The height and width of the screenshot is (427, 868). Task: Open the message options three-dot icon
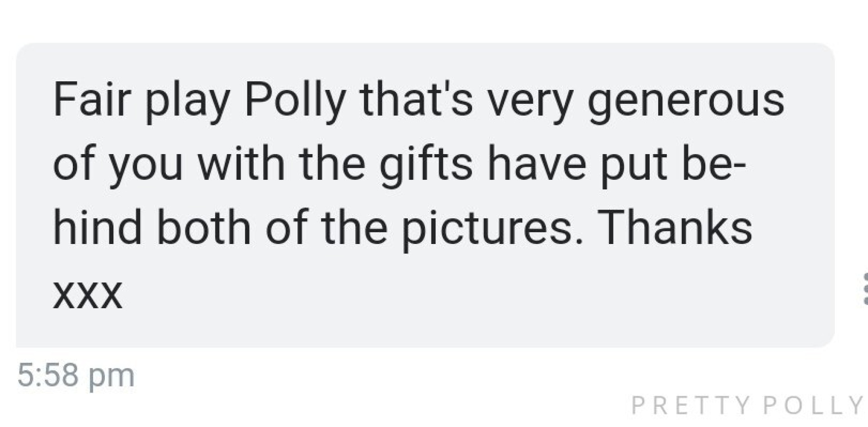coord(864,288)
